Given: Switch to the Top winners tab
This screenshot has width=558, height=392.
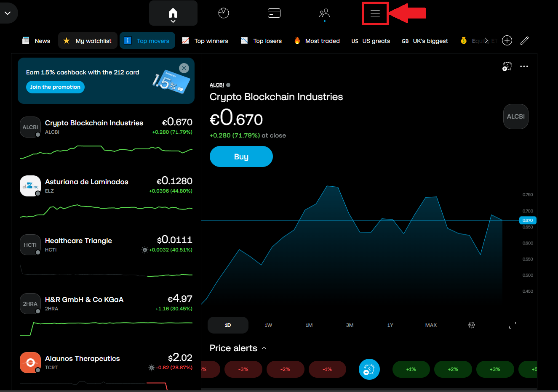Looking at the screenshot, I should pos(205,41).
